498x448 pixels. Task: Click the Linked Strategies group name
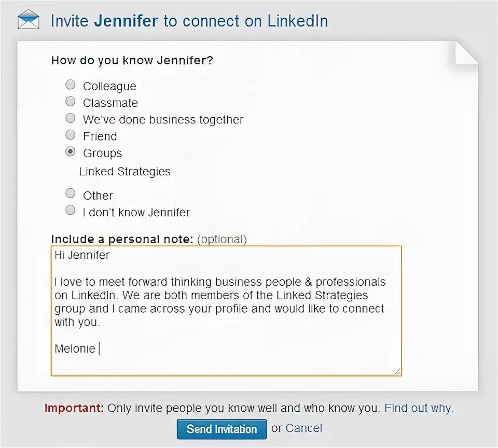[x=125, y=172]
